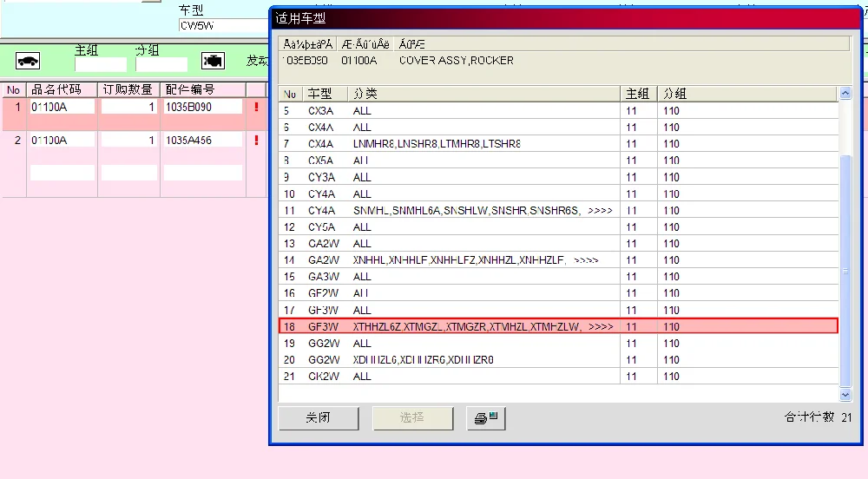
Task: Click 配件编号 column header
Action: pyautogui.click(x=202, y=89)
